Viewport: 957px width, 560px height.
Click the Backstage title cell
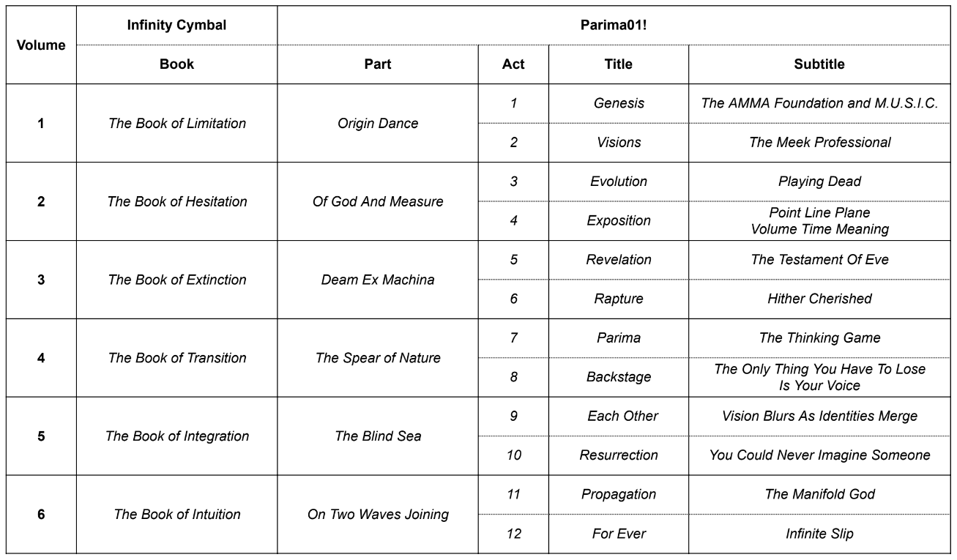[619, 377]
